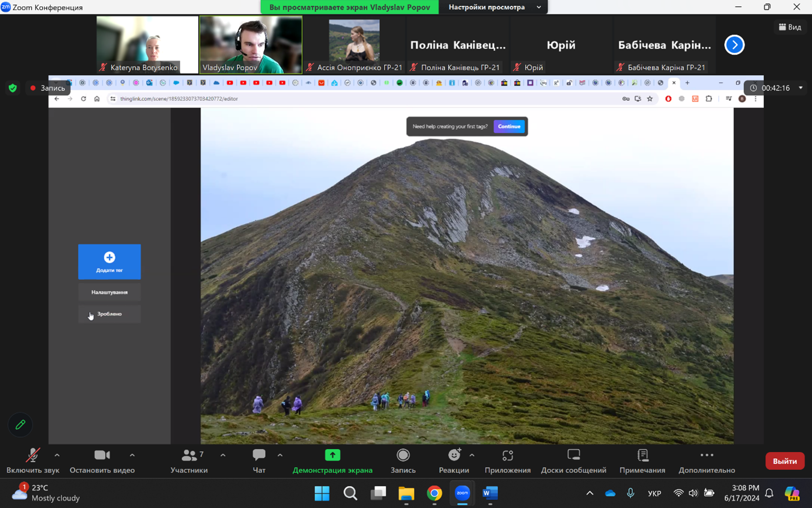Show next participants with blue arrow
The height and width of the screenshot is (508, 812).
pos(734,45)
